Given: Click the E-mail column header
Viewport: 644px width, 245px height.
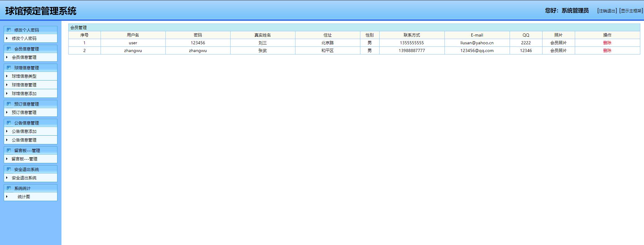Looking at the screenshot, I should point(477,35).
